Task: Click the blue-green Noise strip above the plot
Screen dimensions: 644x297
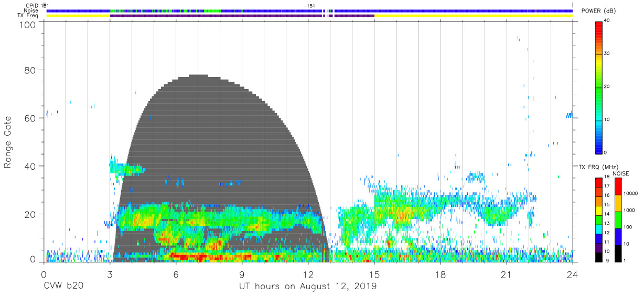Action: click(x=309, y=10)
